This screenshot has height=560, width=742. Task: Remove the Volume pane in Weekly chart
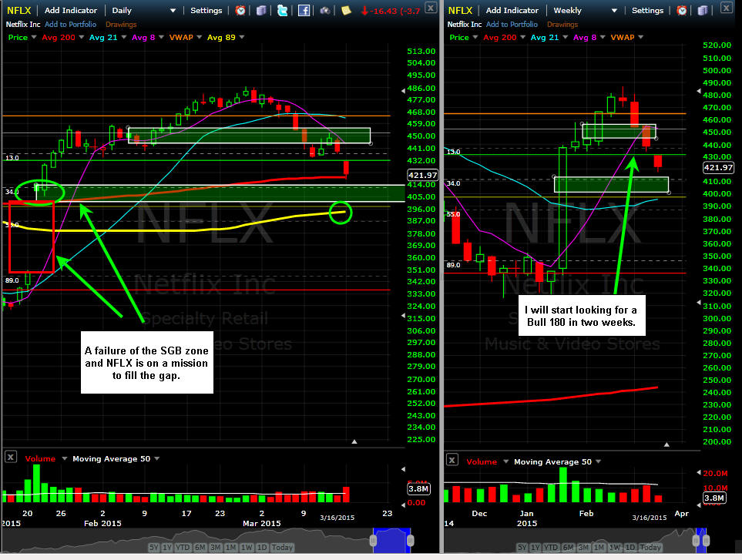(x=452, y=460)
